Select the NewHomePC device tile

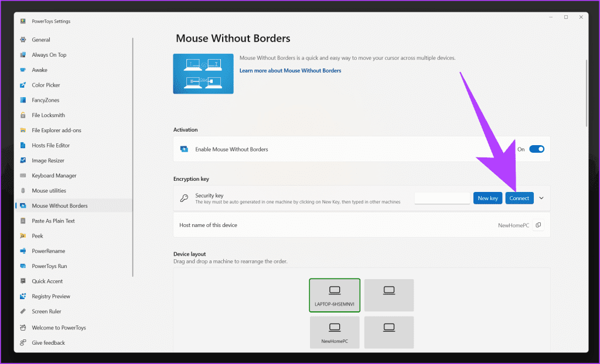tap(335, 332)
